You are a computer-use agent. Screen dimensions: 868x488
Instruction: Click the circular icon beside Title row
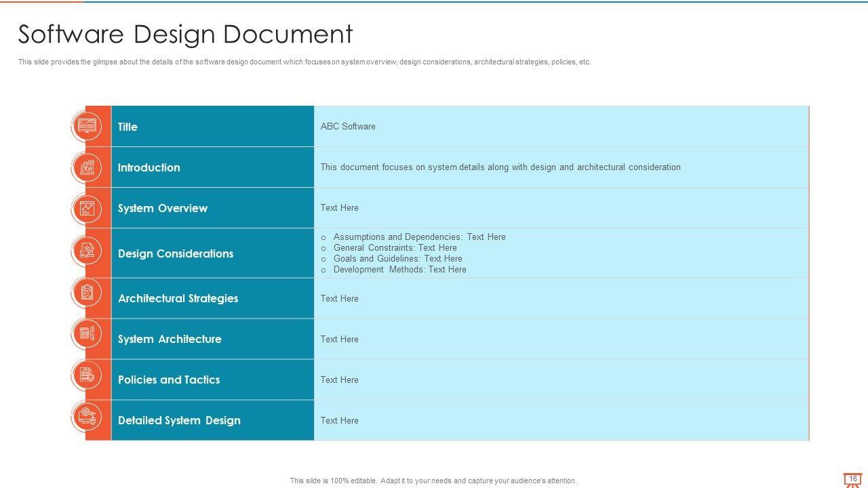tap(87, 126)
